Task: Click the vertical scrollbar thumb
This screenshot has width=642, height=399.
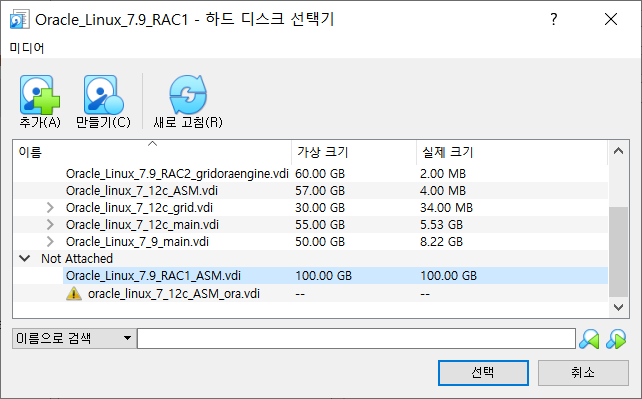Action: [x=618, y=251]
